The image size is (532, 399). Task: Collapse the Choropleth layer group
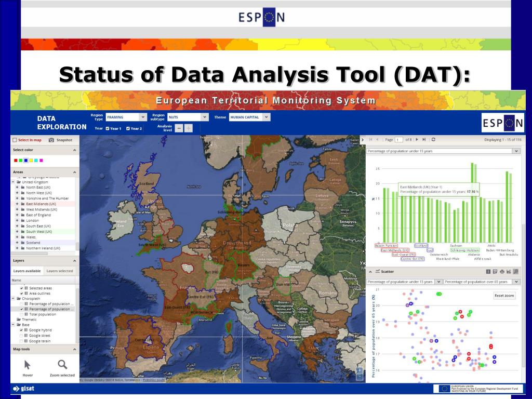point(13,299)
